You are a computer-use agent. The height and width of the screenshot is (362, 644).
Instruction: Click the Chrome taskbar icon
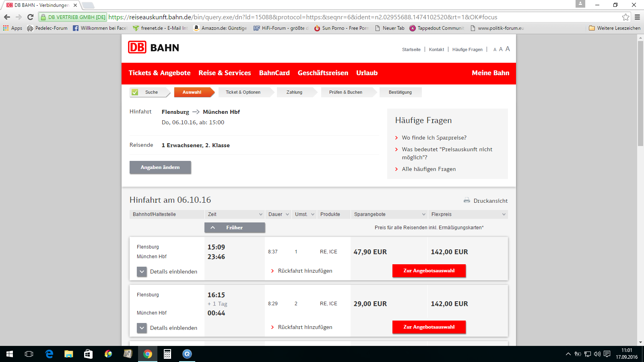tap(148, 354)
